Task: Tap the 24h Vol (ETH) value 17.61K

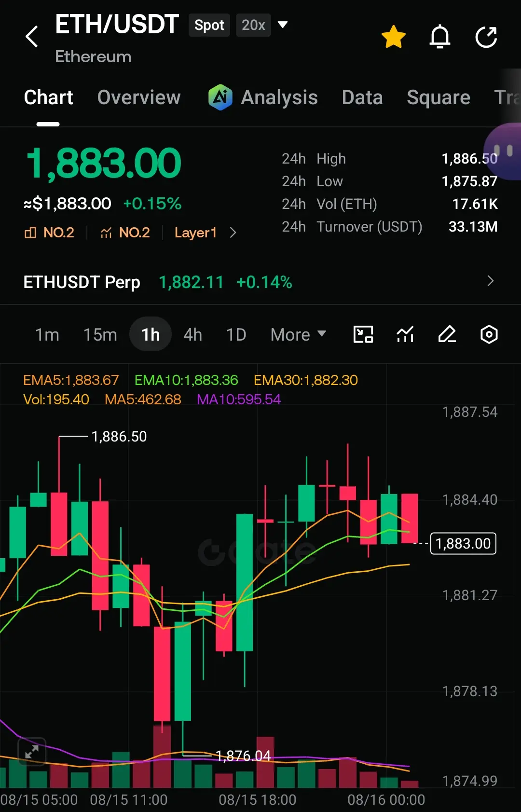Action: (475, 204)
